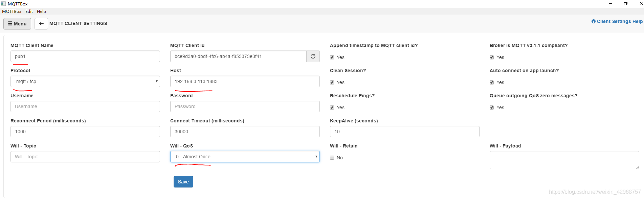Minimize the MQTTBox window
The image size is (644, 198).
coord(610,3)
